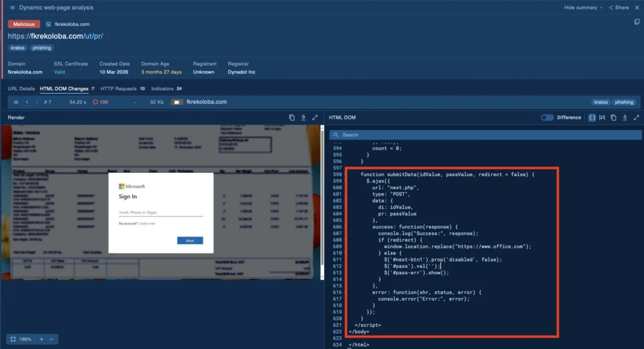The width and height of the screenshot is (644, 349).
Task: Click the HTML DOM search field
Action: (486, 135)
